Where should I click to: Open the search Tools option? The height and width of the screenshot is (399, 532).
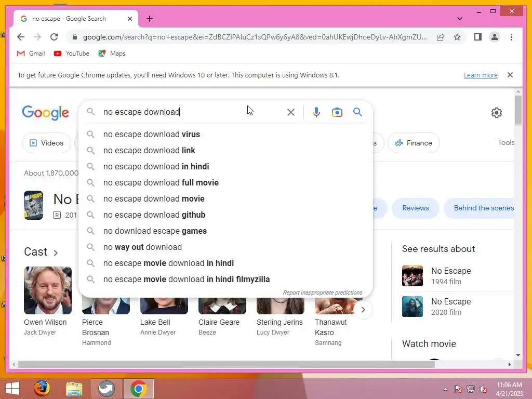(x=506, y=142)
